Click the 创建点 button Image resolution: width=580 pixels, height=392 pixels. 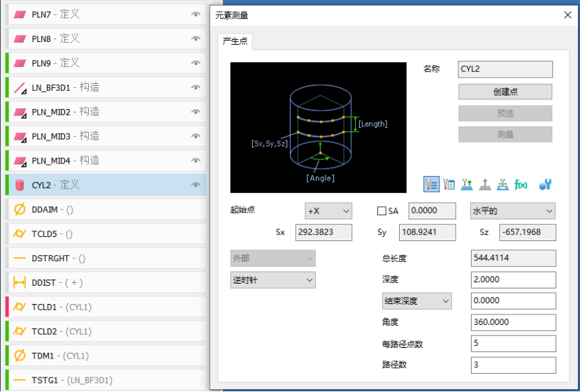tap(505, 92)
